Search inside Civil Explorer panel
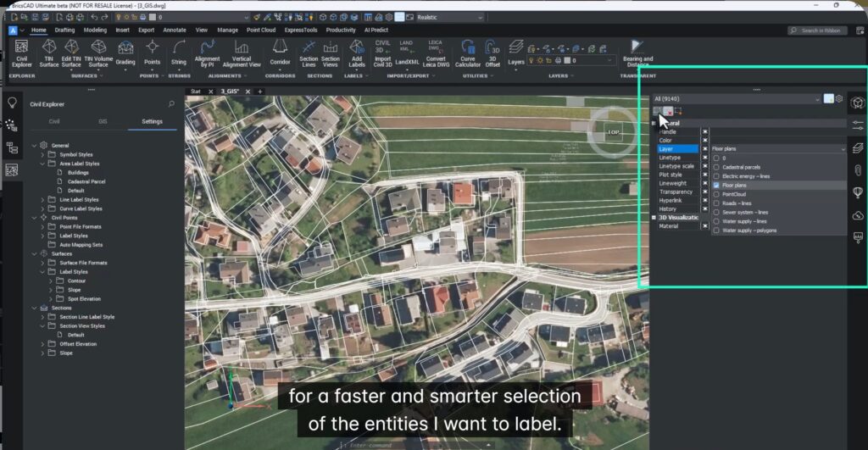This screenshot has width=868, height=450. (171, 104)
